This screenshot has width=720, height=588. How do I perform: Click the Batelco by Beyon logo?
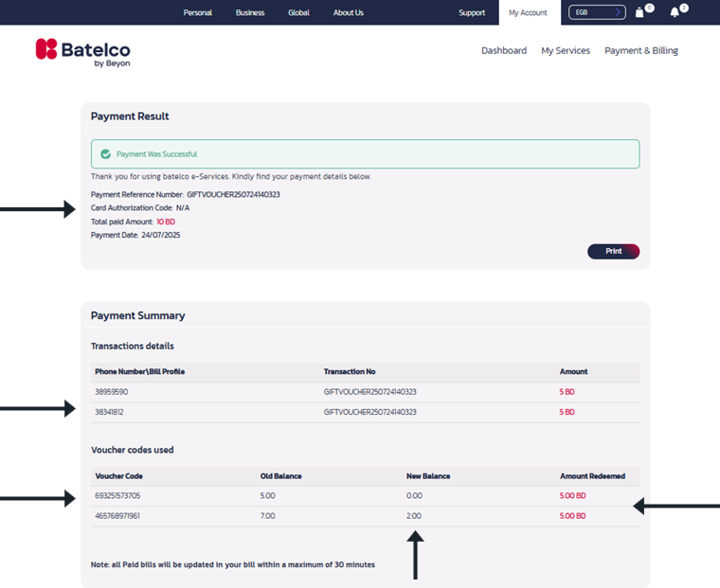[x=83, y=52]
